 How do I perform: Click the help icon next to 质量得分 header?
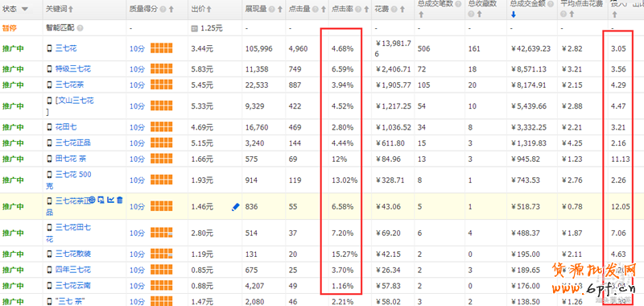tap(163, 9)
